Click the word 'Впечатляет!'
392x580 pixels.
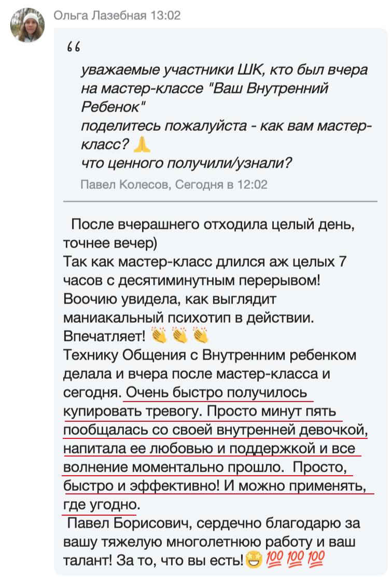click(105, 336)
